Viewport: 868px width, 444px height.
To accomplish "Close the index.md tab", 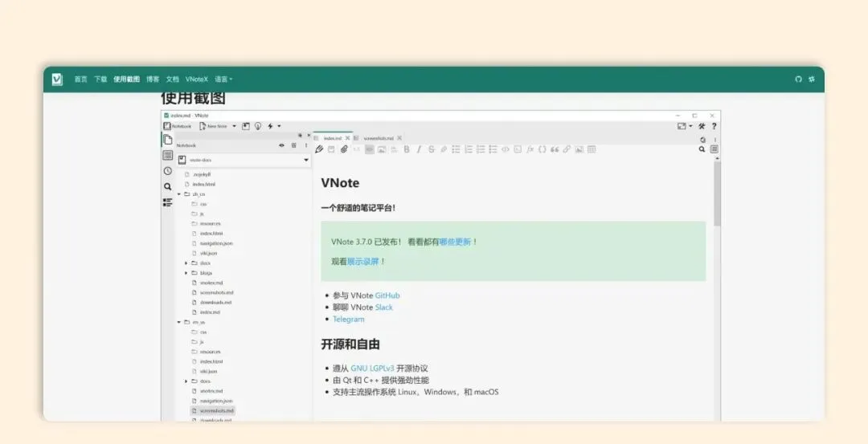I will point(348,138).
